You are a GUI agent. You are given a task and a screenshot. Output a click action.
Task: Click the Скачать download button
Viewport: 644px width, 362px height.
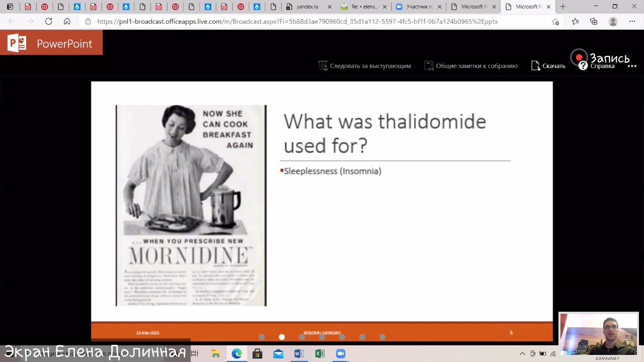click(548, 66)
